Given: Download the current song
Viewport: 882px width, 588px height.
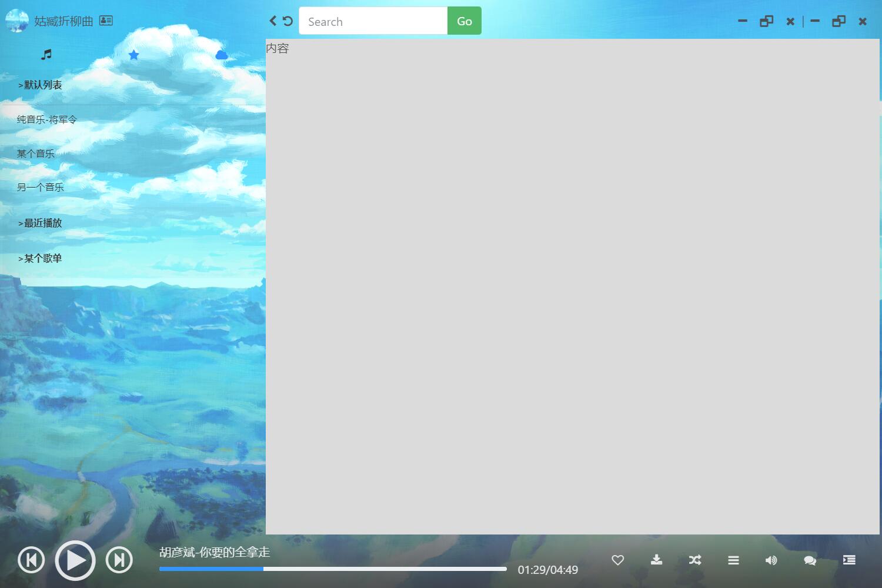Looking at the screenshot, I should point(656,560).
